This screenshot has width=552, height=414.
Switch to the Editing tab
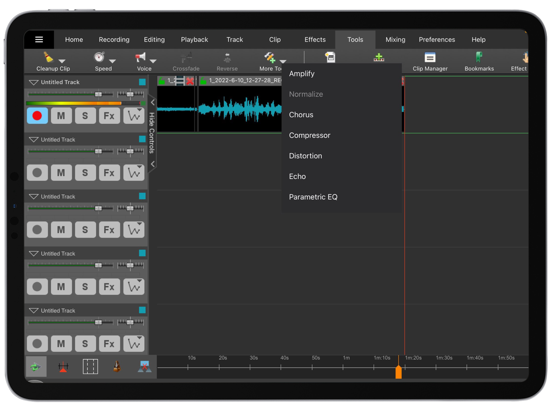(154, 39)
